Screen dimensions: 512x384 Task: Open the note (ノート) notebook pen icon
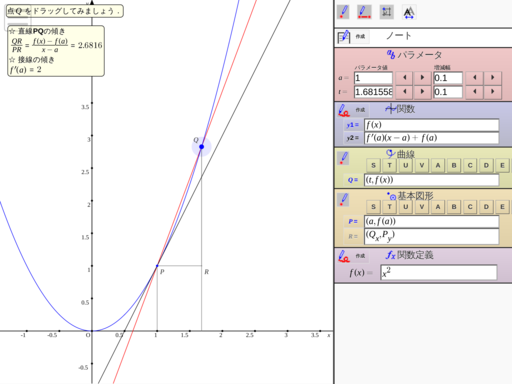pyautogui.click(x=344, y=37)
